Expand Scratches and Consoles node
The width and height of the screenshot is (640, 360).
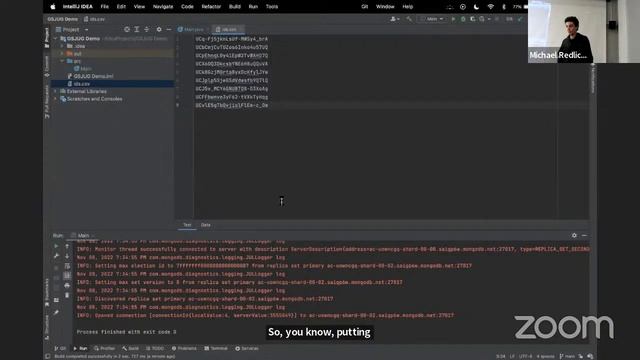coord(56,99)
